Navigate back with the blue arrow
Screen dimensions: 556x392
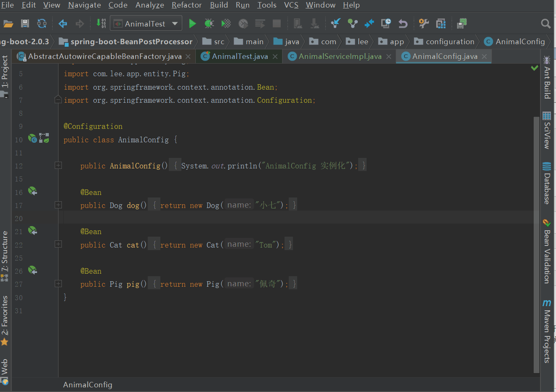[x=63, y=24]
